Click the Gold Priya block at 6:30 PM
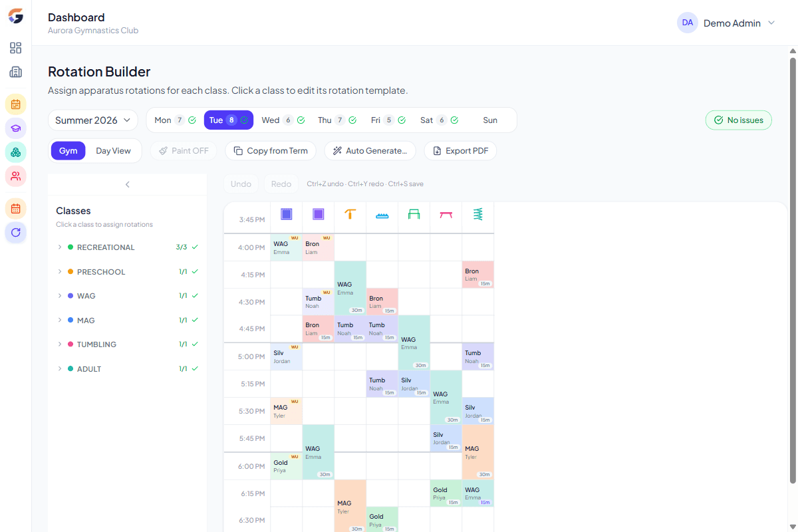Screen dimensions: 798x532 point(382,519)
